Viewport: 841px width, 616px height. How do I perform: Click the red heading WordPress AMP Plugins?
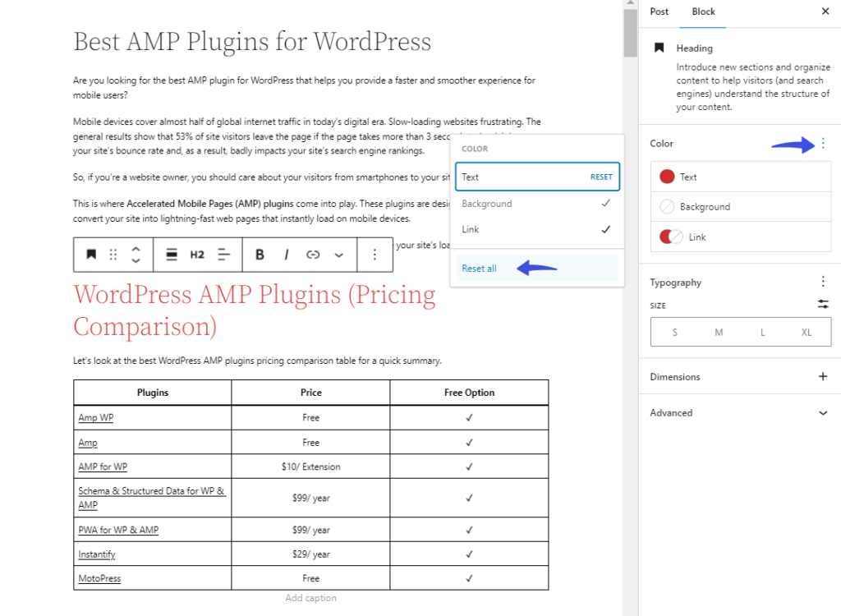(255, 310)
